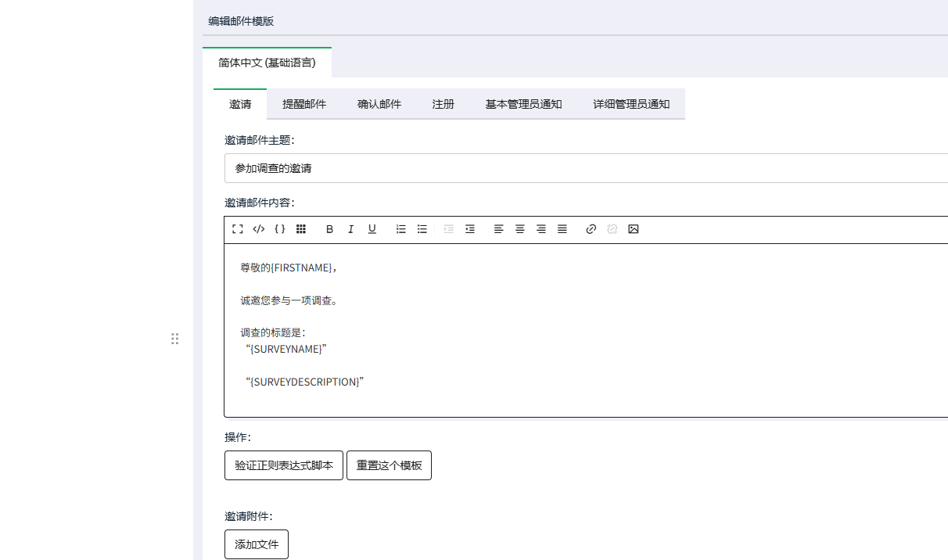Insert a bulleted list

pos(422,229)
